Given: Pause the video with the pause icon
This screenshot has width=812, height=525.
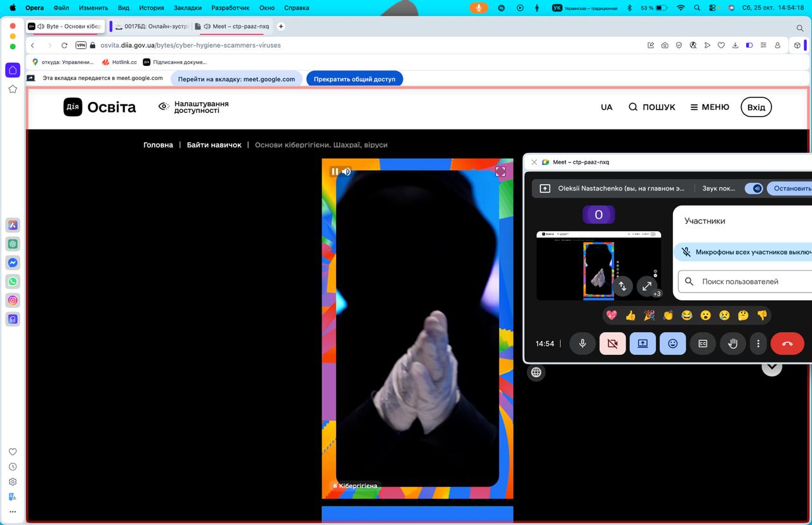Looking at the screenshot, I should click(x=334, y=171).
